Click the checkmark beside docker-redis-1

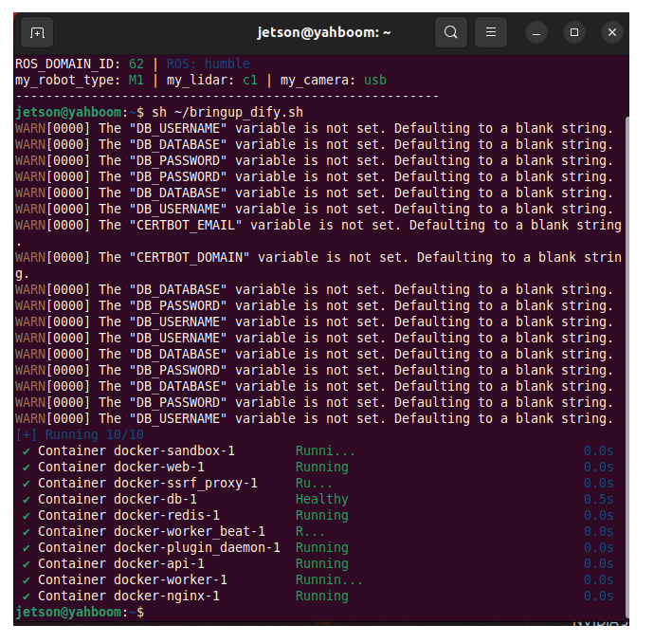coord(27,516)
